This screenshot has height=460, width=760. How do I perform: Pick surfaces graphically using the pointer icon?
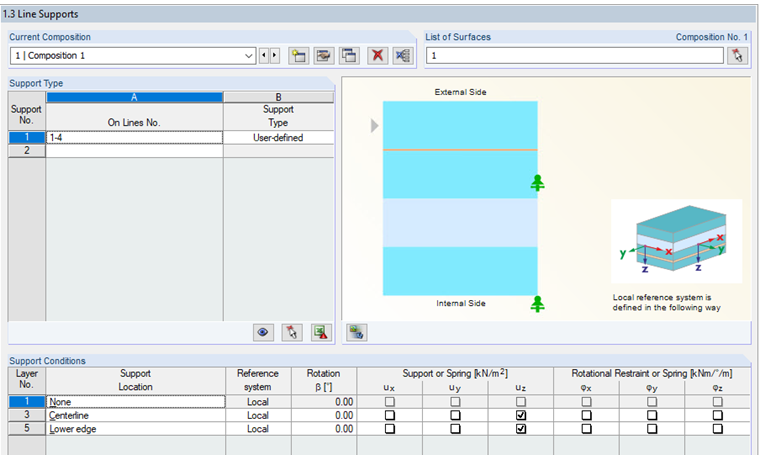pos(737,56)
